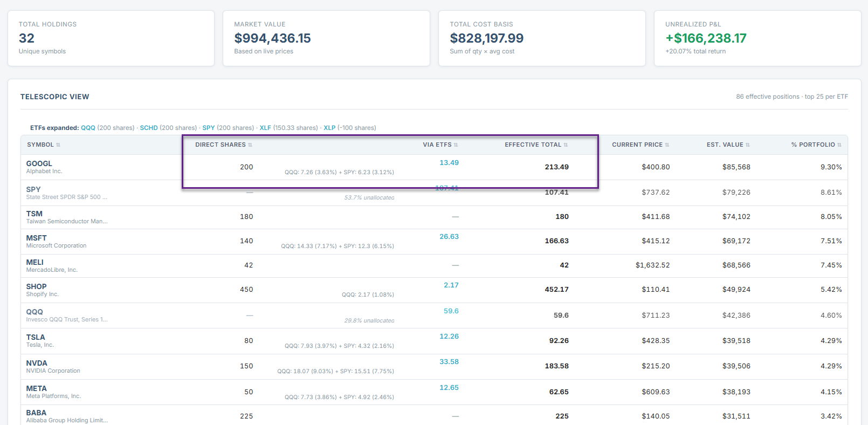This screenshot has height=425, width=868.
Task: Click the EFFECTIVE TOTAL header label
Action: click(533, 145)
